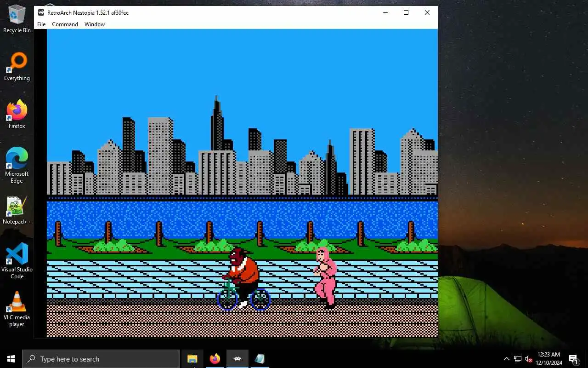Click the RetroArch icon in the title bar

click(41, 12)
